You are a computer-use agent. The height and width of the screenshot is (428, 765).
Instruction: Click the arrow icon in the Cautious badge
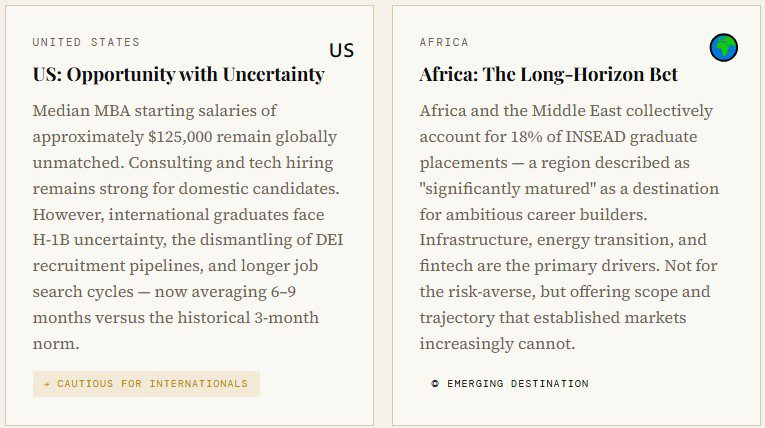tap(46, 384)
